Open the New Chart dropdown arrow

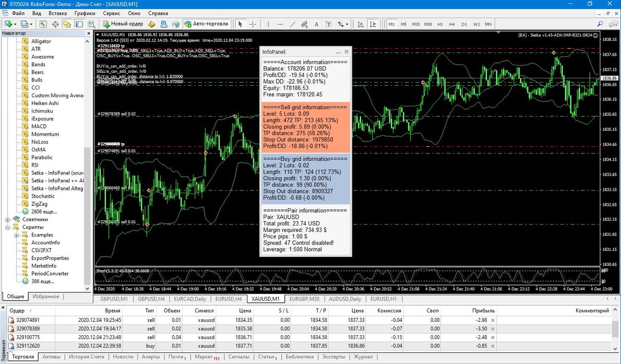15,24
